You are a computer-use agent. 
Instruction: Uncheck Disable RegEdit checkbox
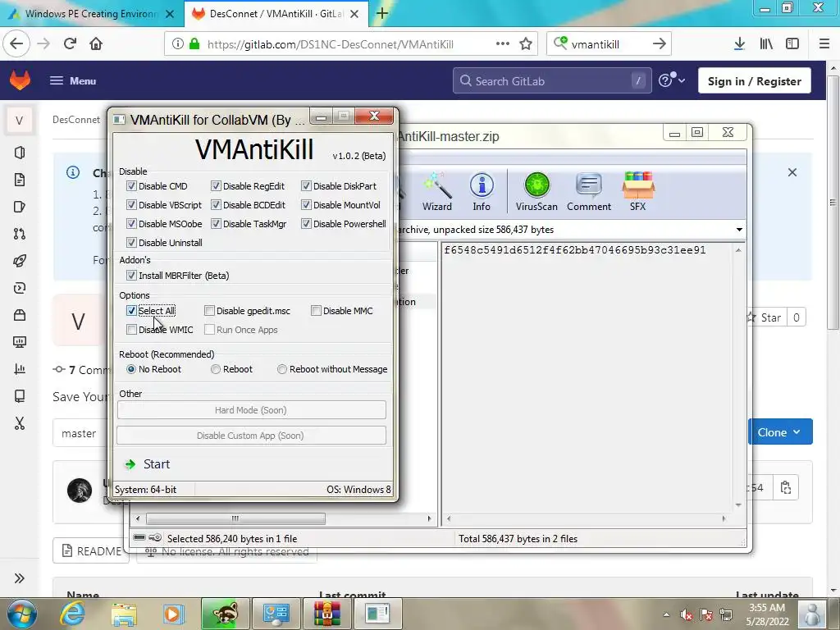click(x=216, y=186)
